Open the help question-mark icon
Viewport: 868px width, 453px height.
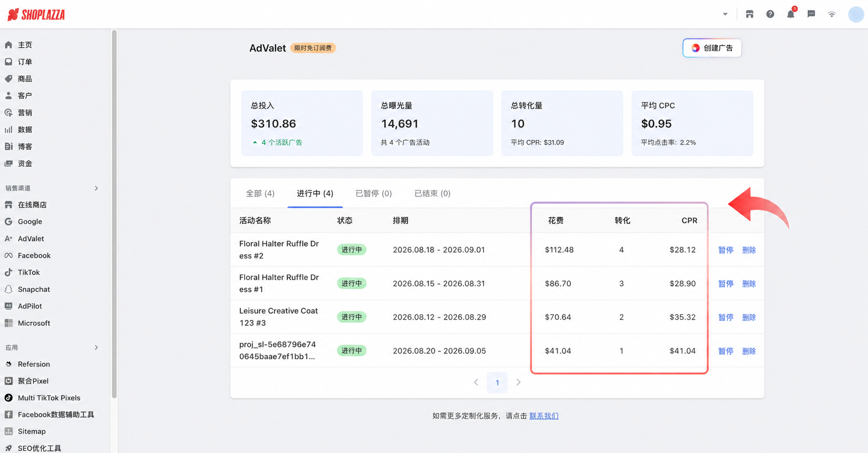(770, 14)
